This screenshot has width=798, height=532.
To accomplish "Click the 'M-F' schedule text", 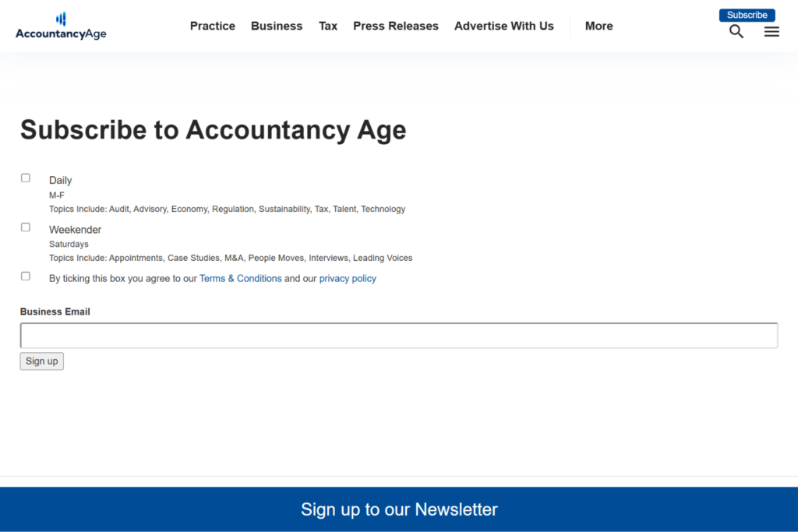I will pyautogui.click(x=56, y=196).
